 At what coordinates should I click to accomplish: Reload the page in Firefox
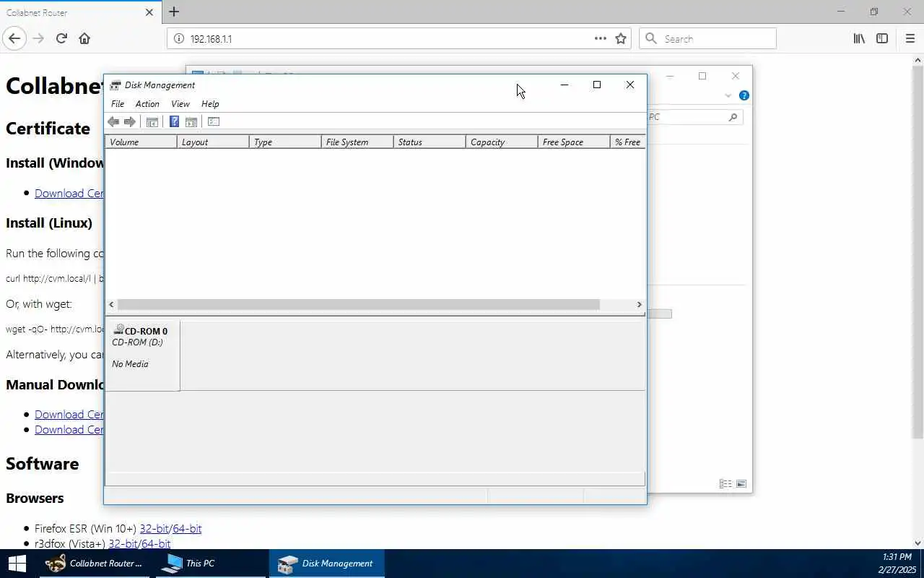click(61, 38)
